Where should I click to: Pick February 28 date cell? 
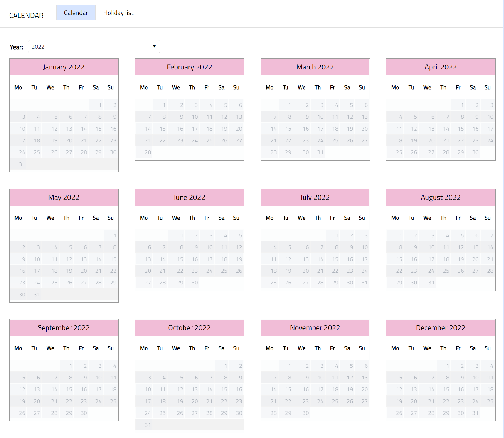pyautogui.click(x=147, y=152)
